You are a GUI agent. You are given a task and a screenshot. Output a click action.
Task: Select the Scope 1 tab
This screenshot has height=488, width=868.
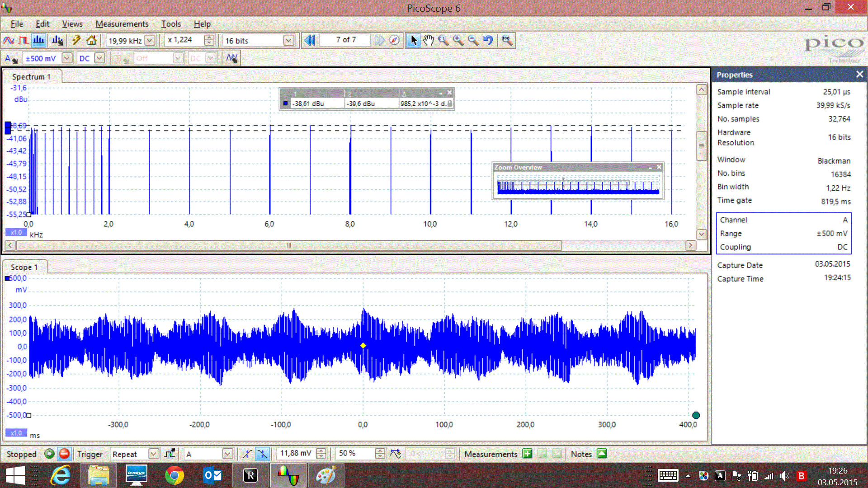(24, 267)
